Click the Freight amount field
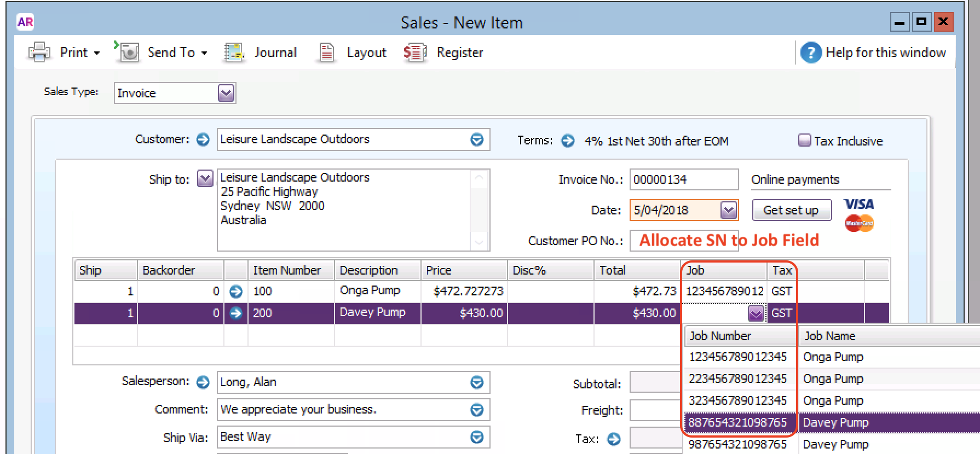Viewport: 980px width, 454px height. click(656, 410)
